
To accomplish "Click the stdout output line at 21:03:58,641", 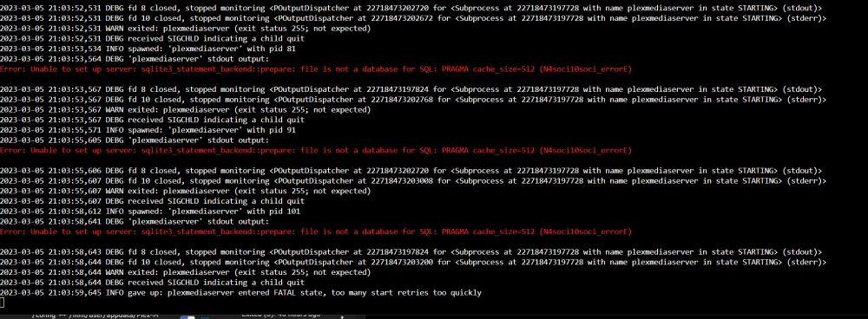I will click(135, 221).
